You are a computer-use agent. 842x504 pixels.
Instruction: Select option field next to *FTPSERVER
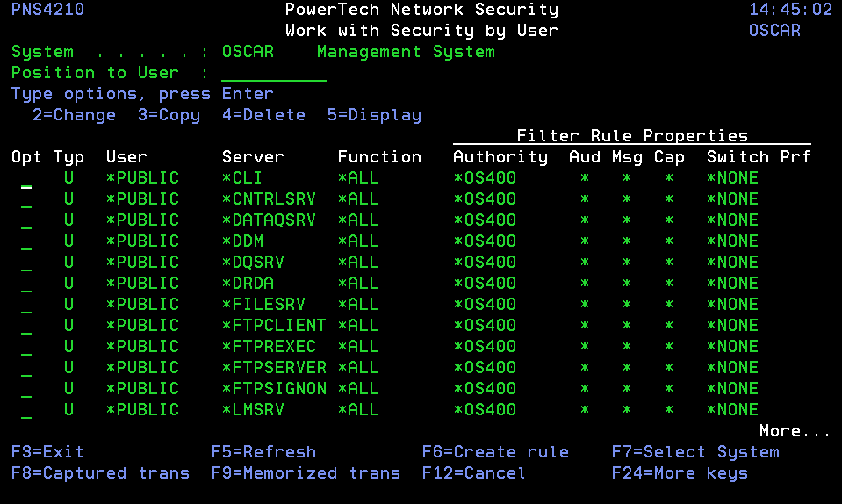click(26, 369)
